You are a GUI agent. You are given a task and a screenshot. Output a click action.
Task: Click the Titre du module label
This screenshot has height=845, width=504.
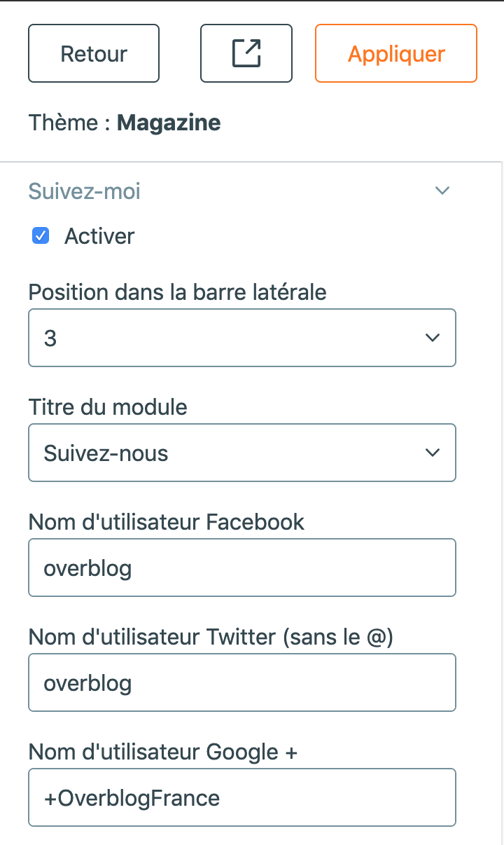click(108, 407)
